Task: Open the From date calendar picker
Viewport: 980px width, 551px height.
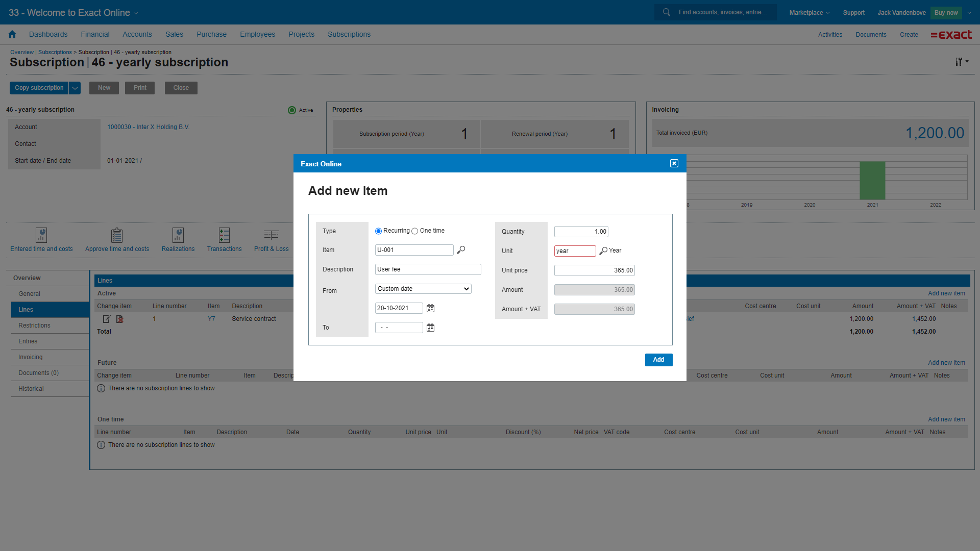Action: 430,308
